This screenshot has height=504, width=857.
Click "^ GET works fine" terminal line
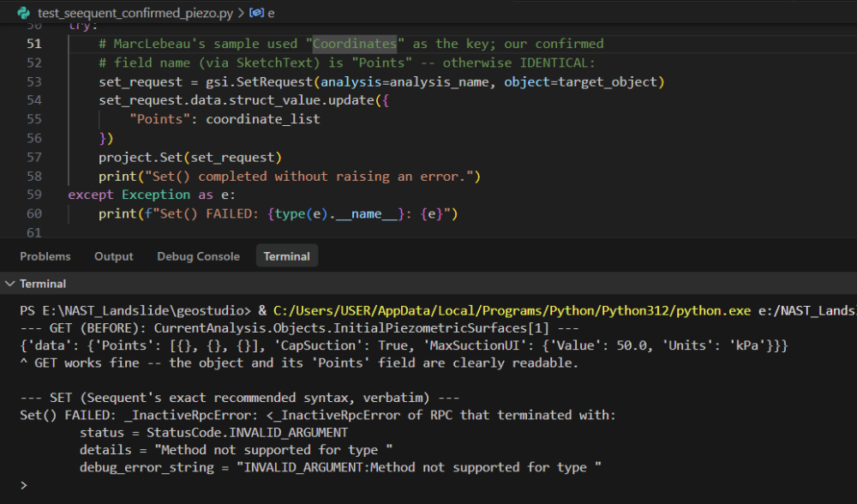tap(299, 363)
